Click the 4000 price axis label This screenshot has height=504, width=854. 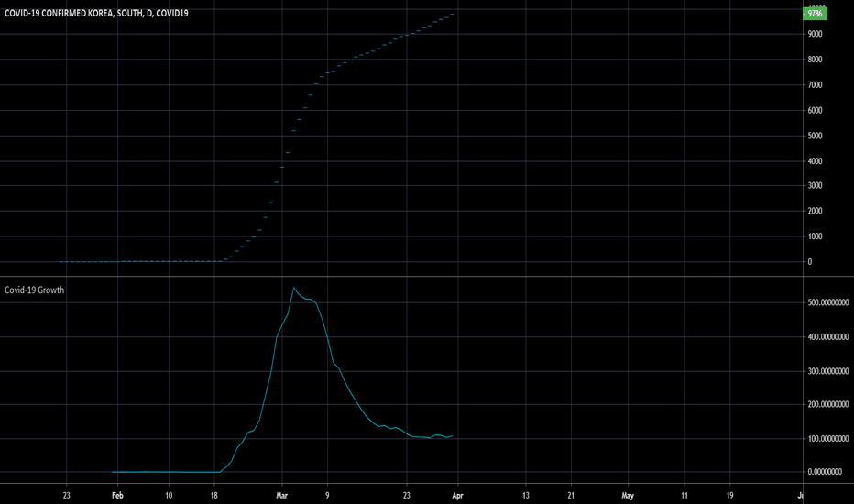pos(815,161)
